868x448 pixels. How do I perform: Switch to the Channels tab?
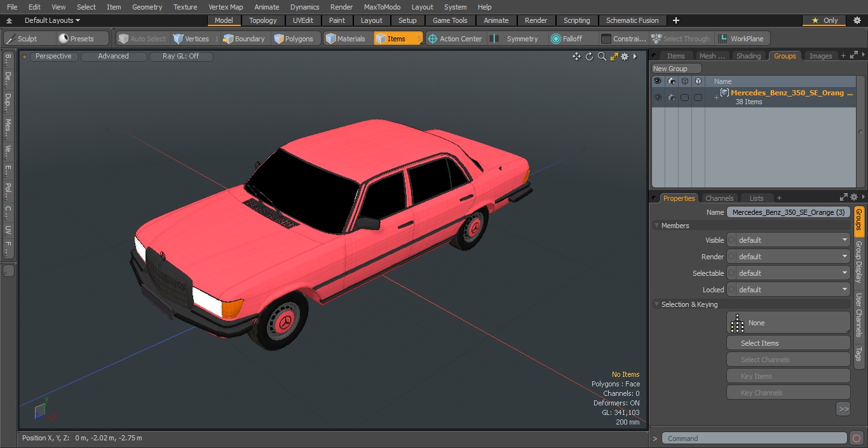(x=719, y=198)
